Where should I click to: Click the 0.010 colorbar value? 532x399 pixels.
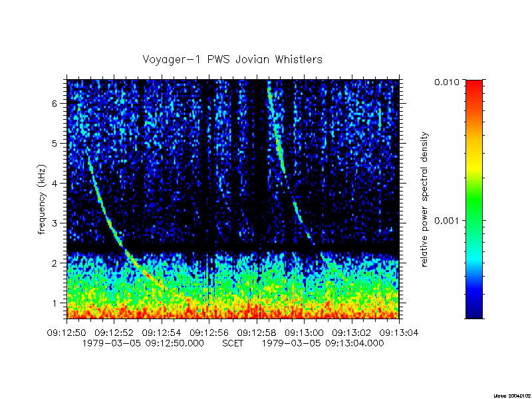coord(446,82)
